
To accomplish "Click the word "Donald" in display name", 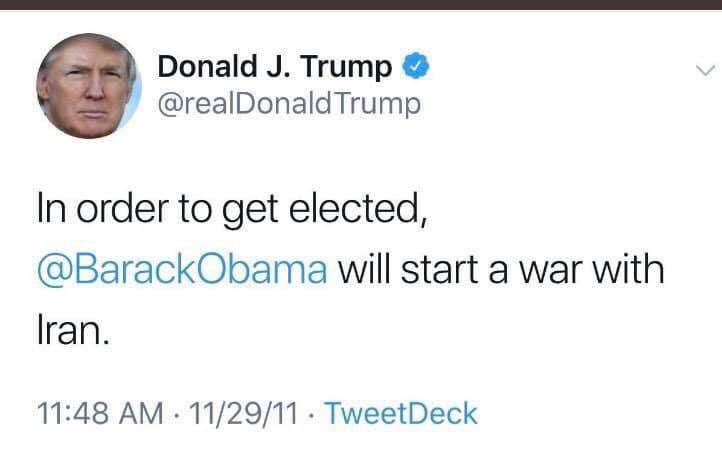I will (x=205, y=68).
